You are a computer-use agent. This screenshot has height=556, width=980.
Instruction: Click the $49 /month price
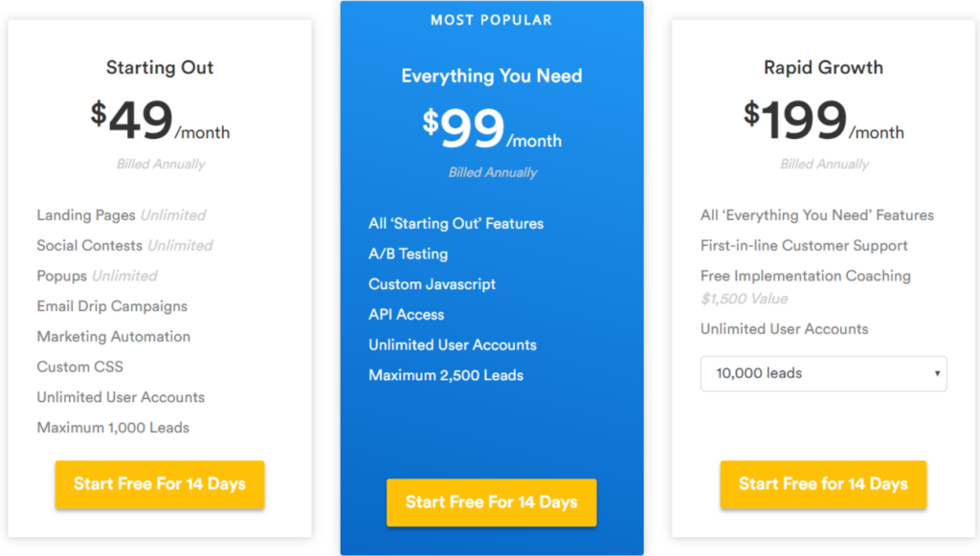point(160,120)
